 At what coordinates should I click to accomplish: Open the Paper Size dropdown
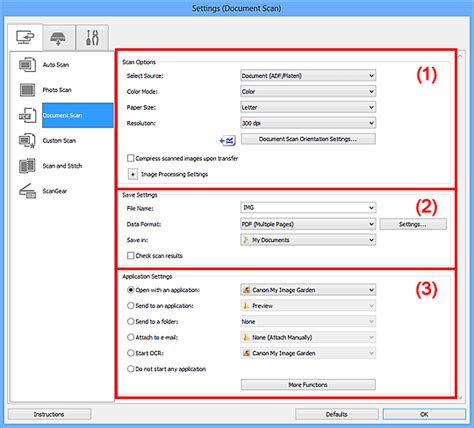[x=308, y=107]
